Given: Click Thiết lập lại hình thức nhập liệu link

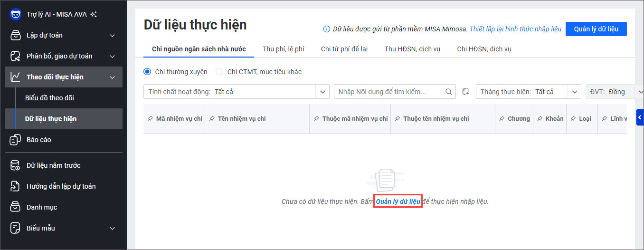Looking at the screenshot, I should (x=515, y=29).
